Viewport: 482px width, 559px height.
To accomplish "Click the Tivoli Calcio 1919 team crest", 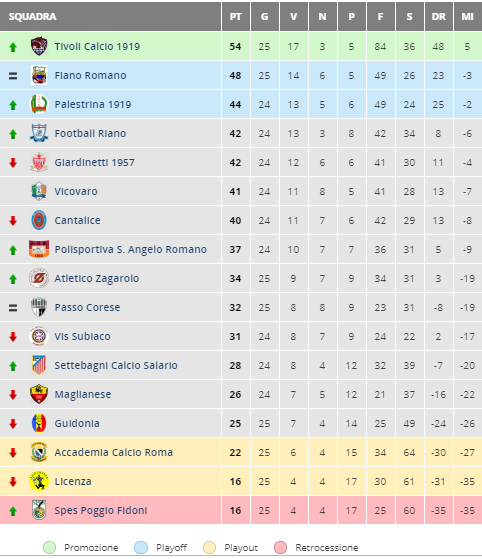I will [x=39, y=46].
